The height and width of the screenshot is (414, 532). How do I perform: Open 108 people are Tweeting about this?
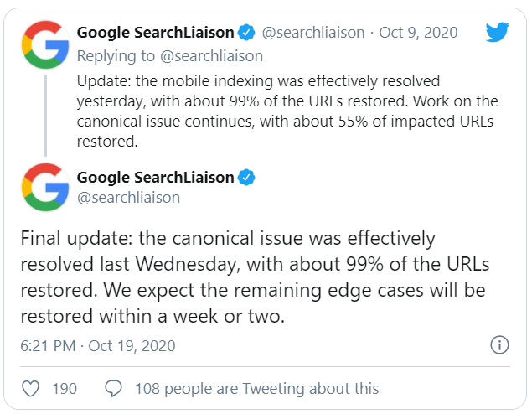(257, 389)
